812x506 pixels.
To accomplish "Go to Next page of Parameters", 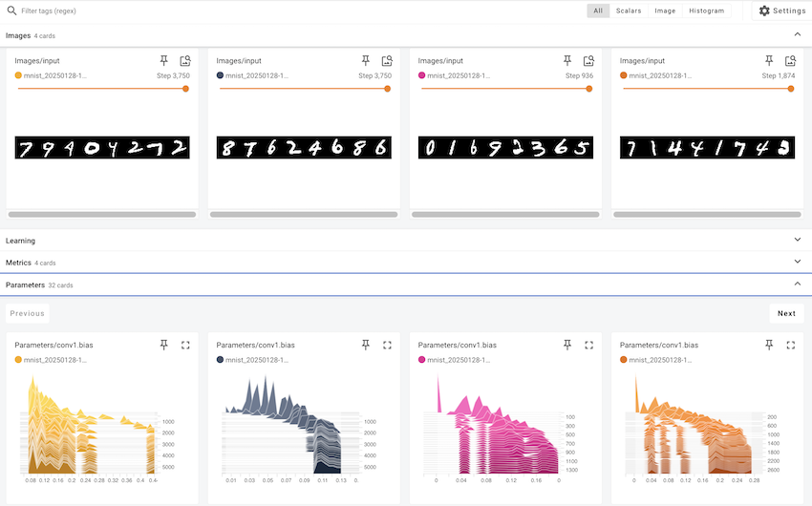I will (x=786, y=313).
